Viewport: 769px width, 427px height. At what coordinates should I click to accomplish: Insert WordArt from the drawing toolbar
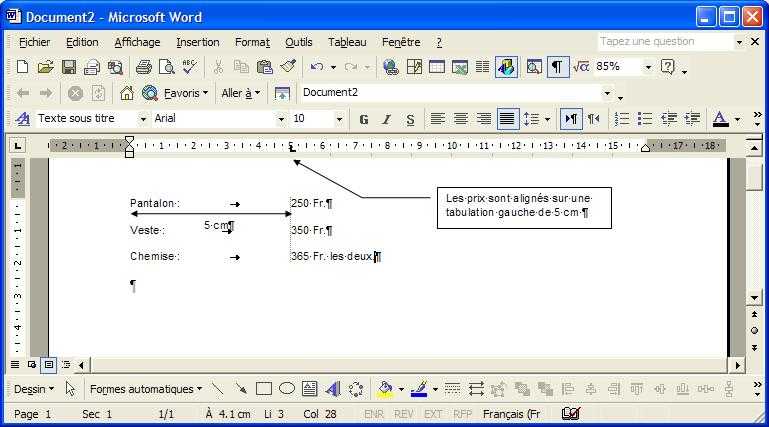(333, 389)
